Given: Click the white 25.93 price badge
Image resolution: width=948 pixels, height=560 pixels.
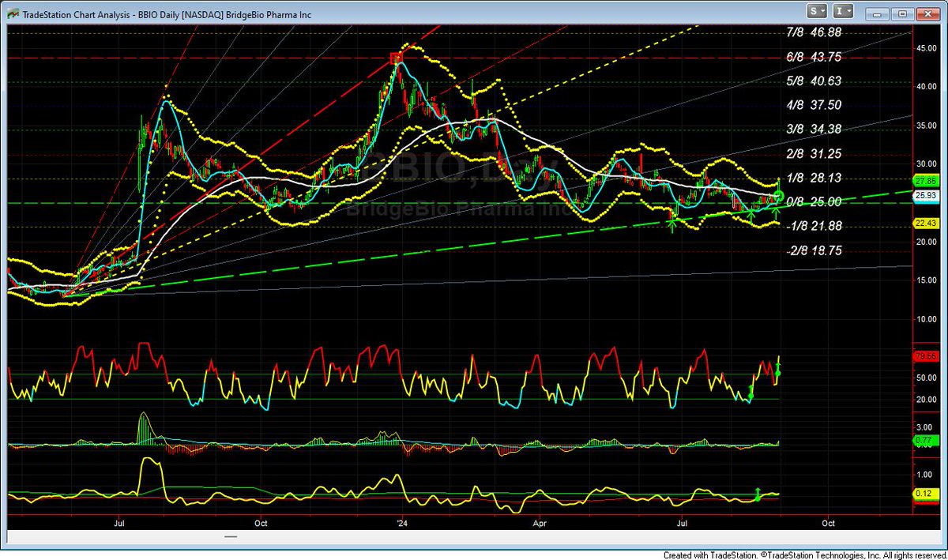Looking at the screenshot, I should 925,194.
